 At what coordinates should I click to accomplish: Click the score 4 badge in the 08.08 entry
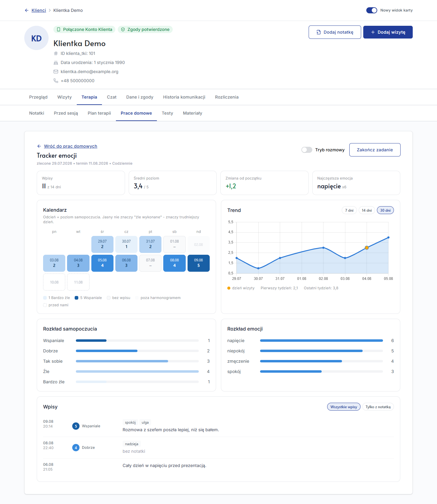click(x=76, y=448)
